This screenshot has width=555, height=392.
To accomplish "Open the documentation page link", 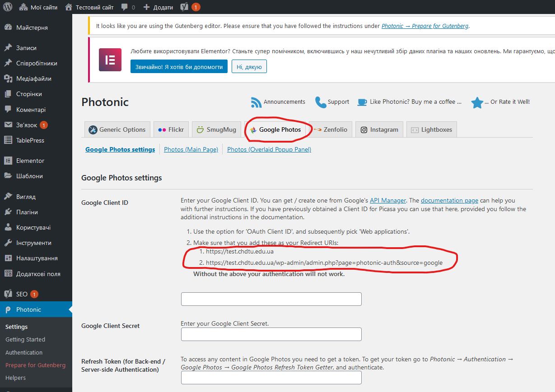I will pyautogui.click(x=449, y=200).
